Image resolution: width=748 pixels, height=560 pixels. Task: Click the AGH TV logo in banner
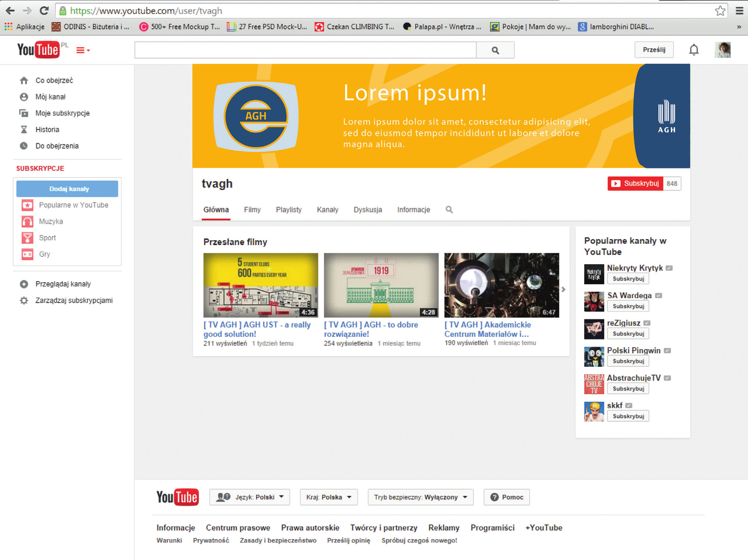[256, 116]
